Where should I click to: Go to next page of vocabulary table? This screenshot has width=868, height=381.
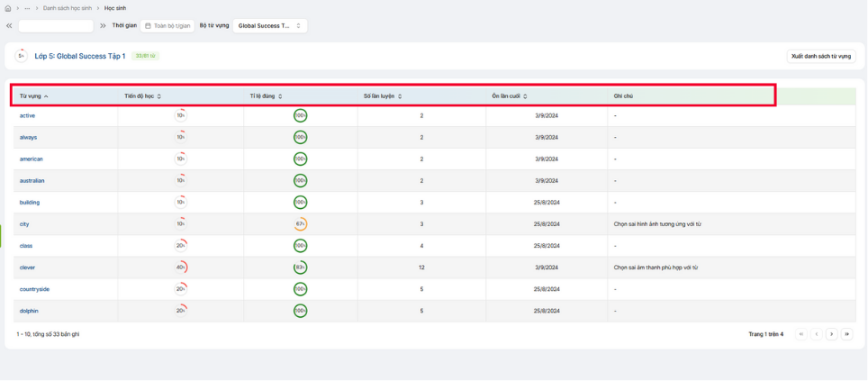831,334
